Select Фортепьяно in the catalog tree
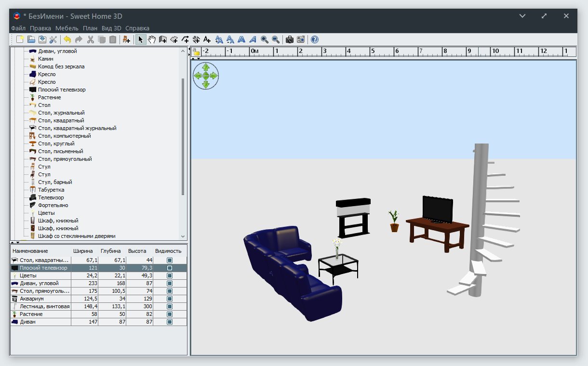588x366 pixels. (x=53, y=205)
